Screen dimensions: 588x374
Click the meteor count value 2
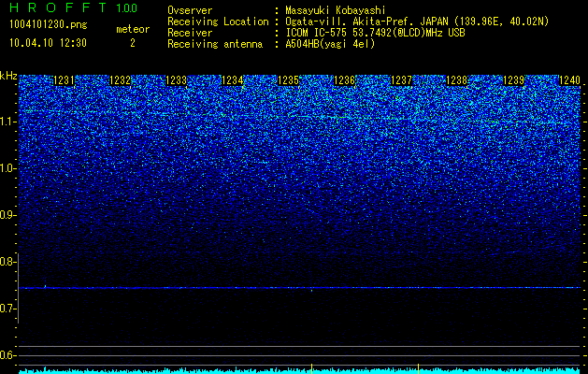(133, 43)
